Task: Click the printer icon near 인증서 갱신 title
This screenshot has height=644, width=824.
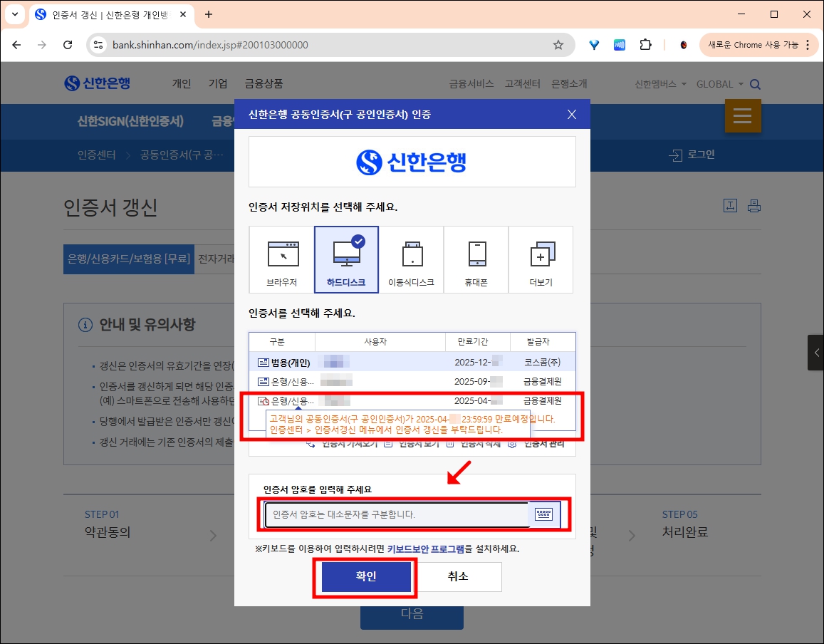Action: point(755,206)
